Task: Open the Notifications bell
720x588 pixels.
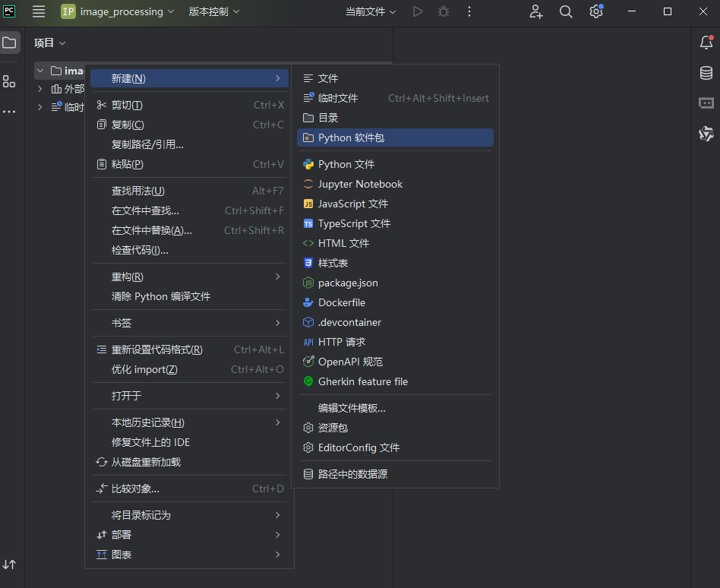Action: (x=706, y=43)
